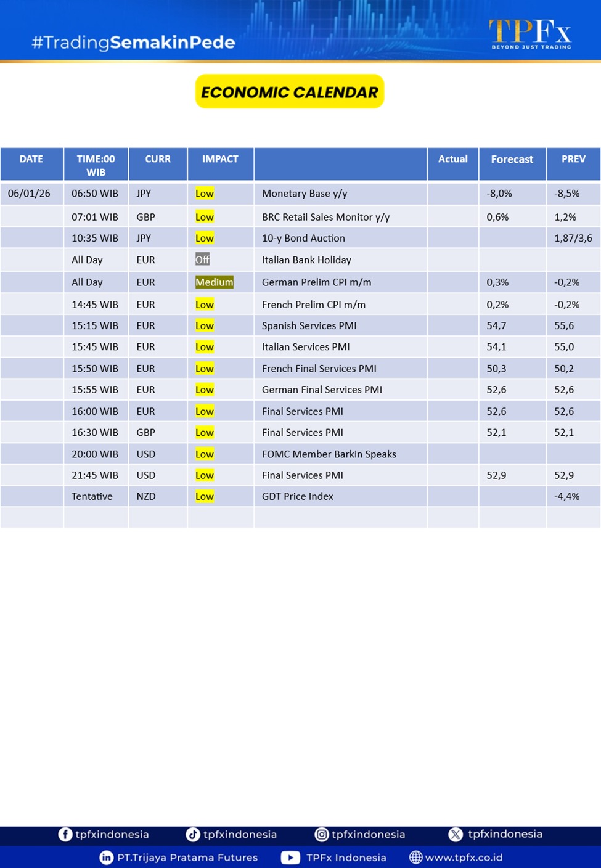Click the PT.Trijaya Pratama Futures text
Image resolution: width=601 pixels, height=868 pixels.
pyautogui.click(x=187, y=857)
